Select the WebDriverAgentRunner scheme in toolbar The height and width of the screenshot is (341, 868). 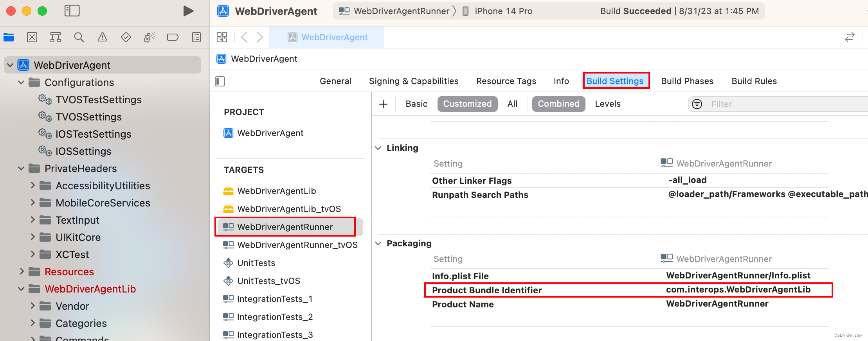pyautogui.click(x=394, y=11)
